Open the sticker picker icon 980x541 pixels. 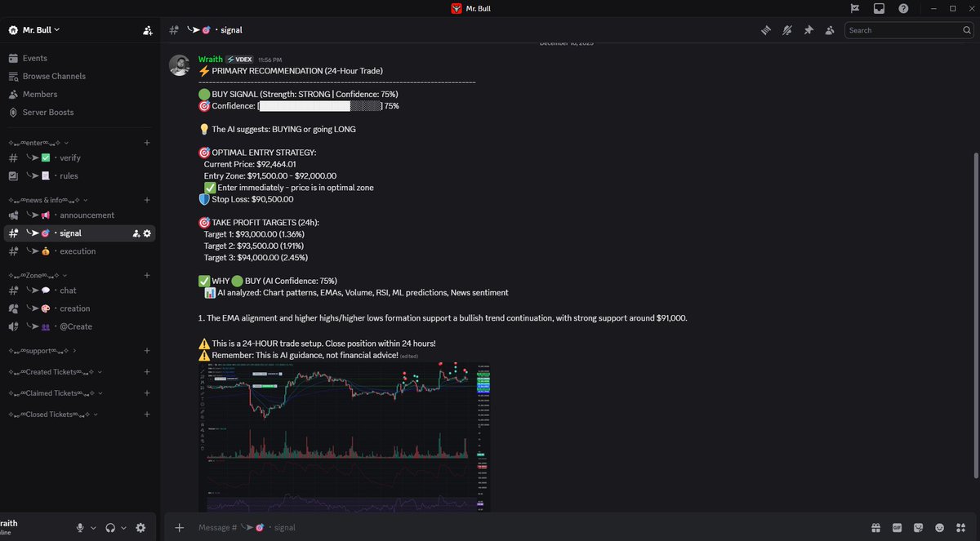click(918, 527)
